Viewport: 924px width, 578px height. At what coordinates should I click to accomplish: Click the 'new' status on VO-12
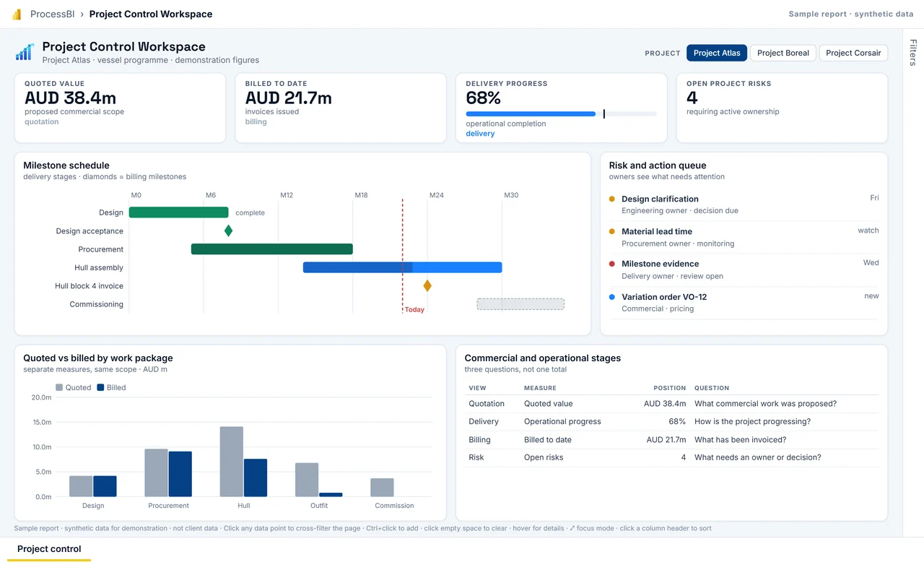[871, 296]
